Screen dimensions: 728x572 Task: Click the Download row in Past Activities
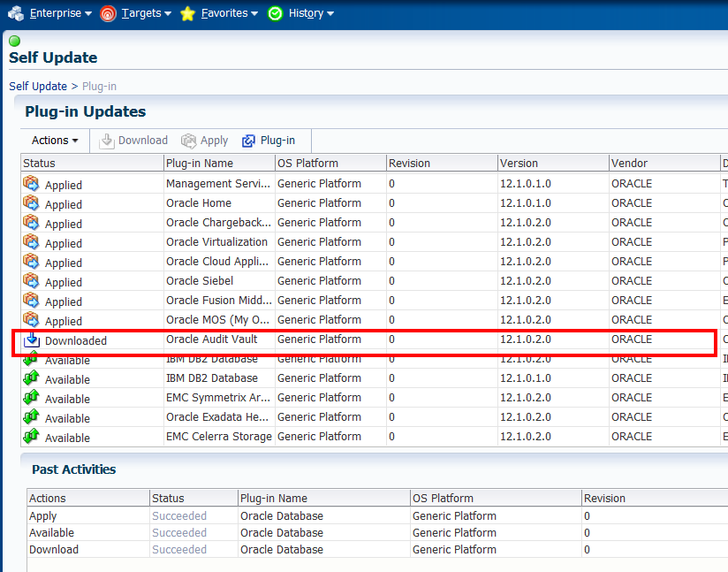[377, 550]
